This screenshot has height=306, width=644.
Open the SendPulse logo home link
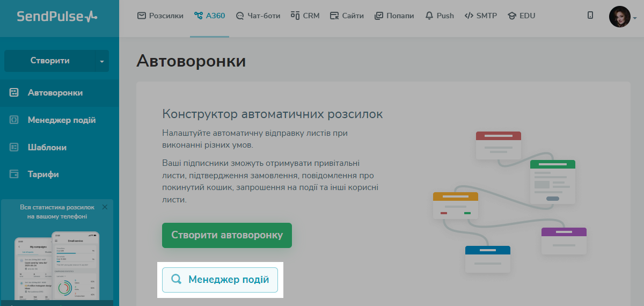(57, 16)
